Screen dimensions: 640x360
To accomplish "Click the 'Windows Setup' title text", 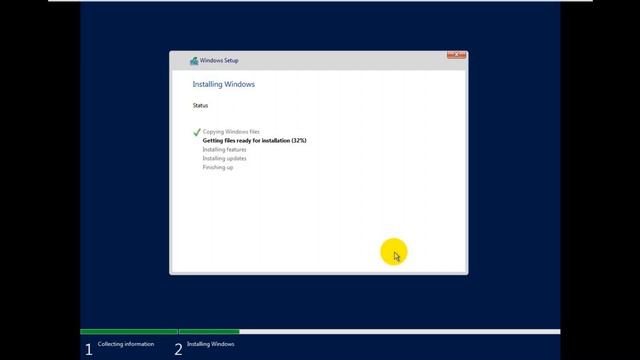I will point(219,60).
